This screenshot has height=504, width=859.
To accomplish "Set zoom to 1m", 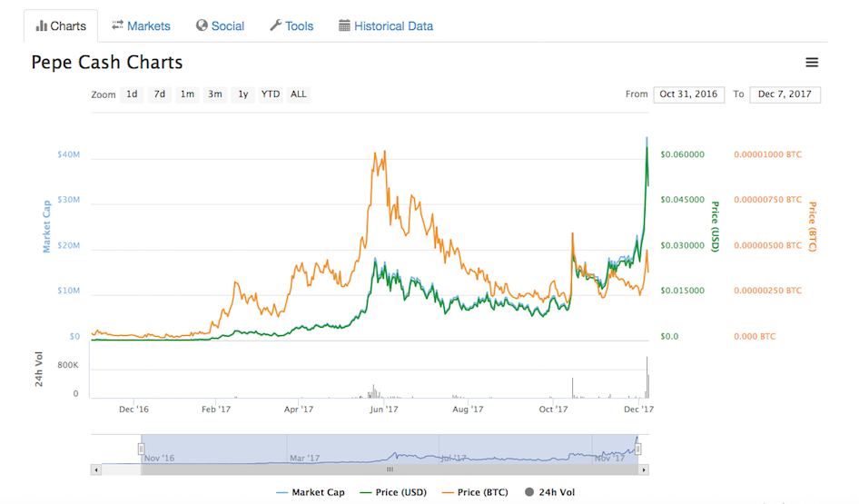I will 187,94.
